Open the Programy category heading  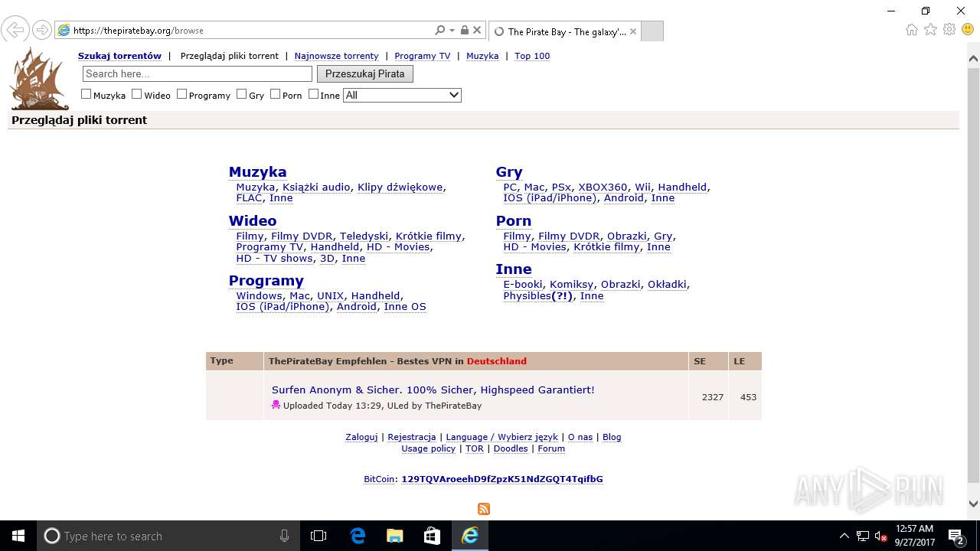[x=266, y=280]
